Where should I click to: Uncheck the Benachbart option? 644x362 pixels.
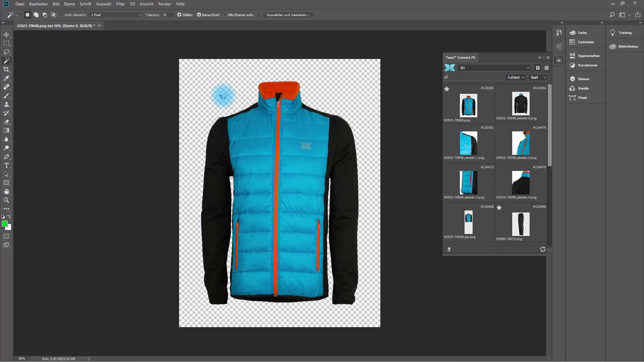pyautogui.click(x=199, y=15)
